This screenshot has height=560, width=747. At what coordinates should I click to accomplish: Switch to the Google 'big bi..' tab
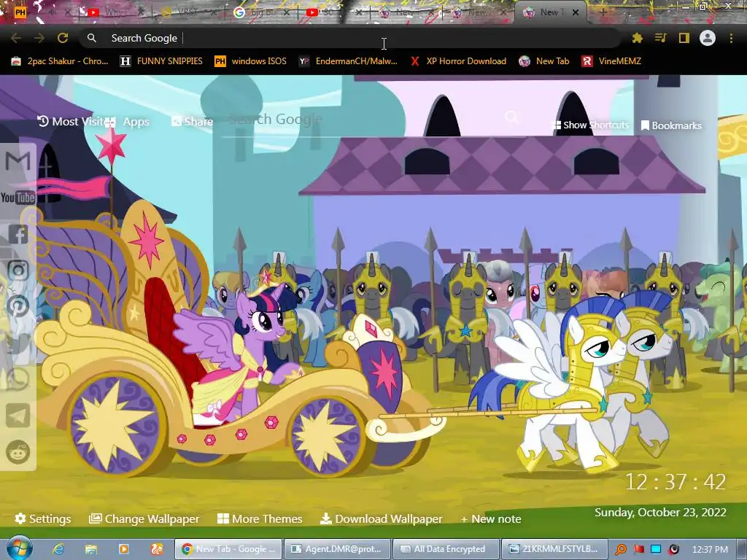coord(261,12)
